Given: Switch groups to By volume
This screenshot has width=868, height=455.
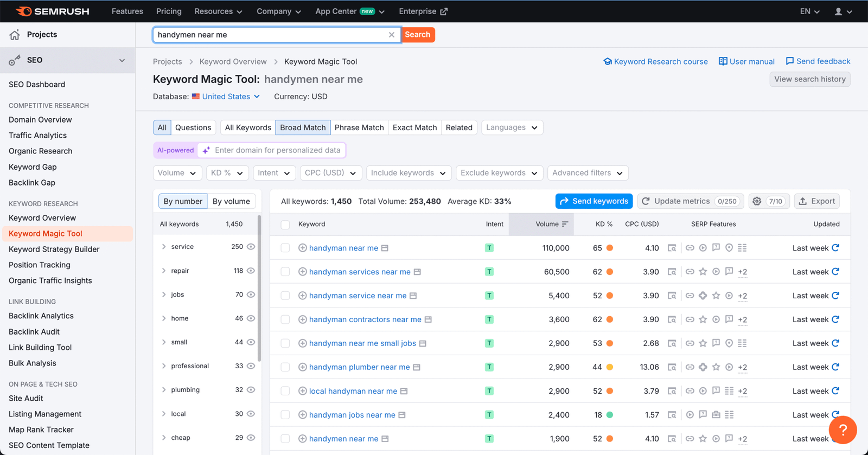Looking at the screenshot, I should pos(231,201).
